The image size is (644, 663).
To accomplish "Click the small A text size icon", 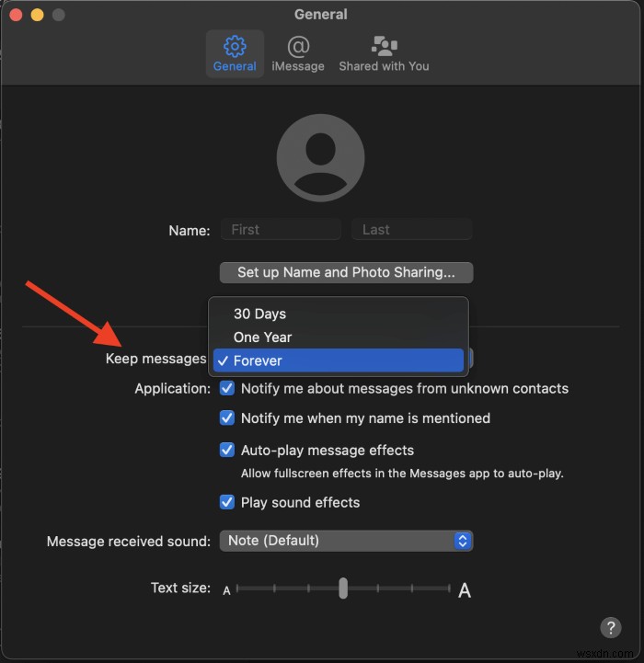I will point(227,590).
